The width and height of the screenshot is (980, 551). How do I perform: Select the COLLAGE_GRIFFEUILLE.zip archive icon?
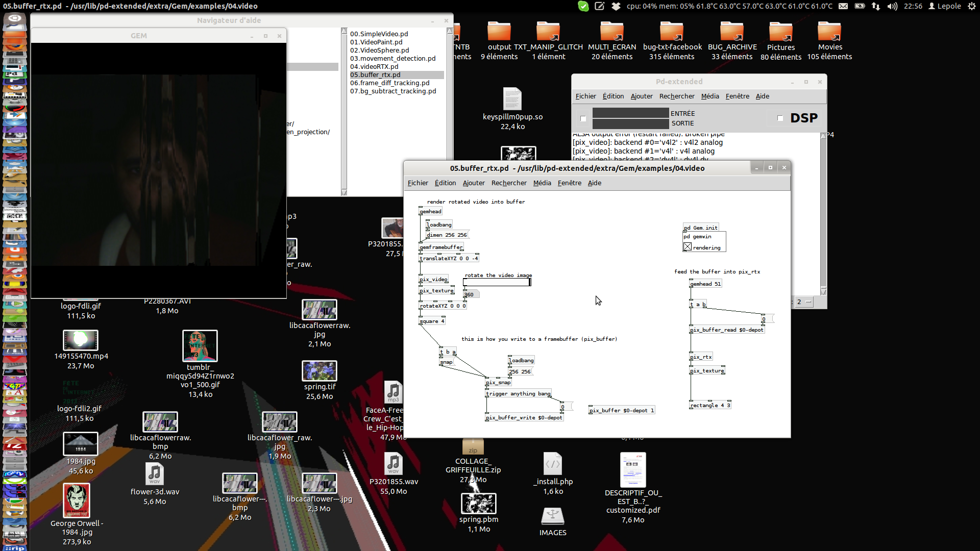tap(473, 447)
